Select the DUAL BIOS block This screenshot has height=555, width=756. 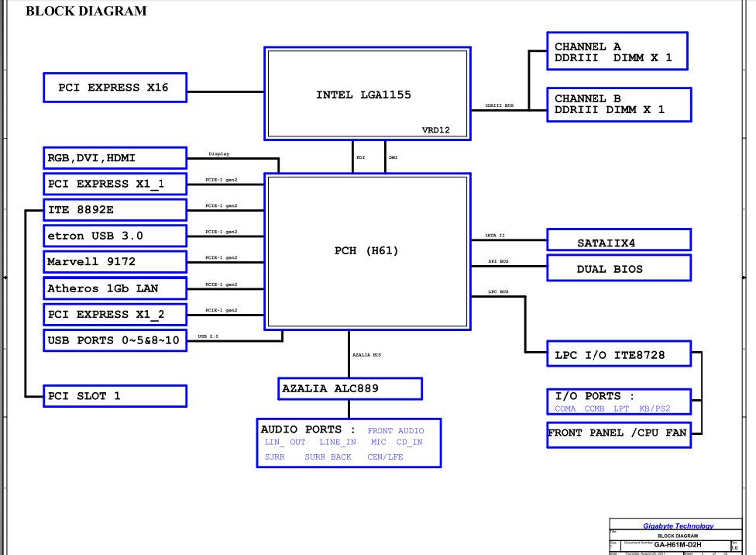click(x=619, y=268)
